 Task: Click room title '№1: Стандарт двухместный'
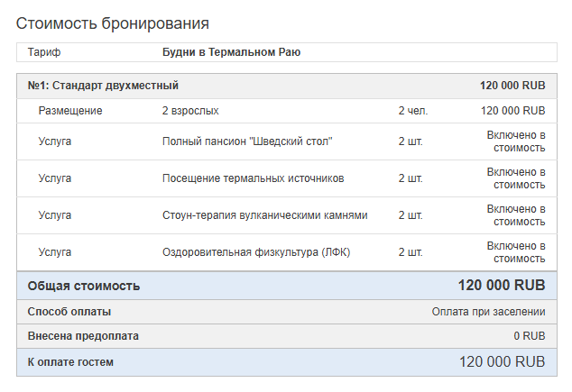coord(103,86)
